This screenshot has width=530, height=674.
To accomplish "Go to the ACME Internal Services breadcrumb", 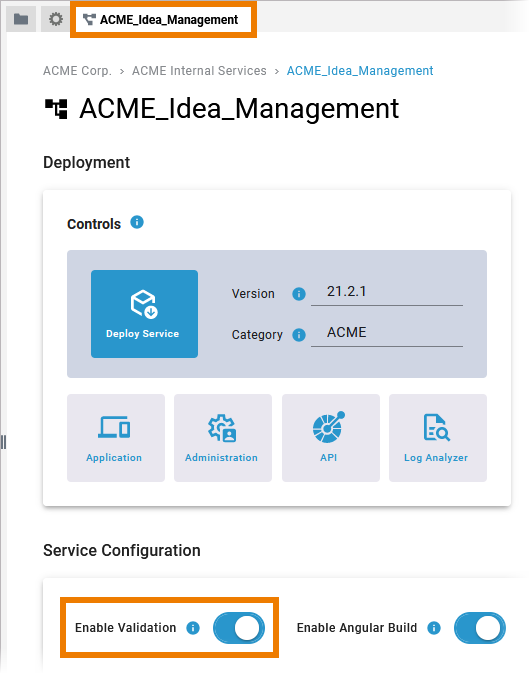I will click(x=199, y=70).
